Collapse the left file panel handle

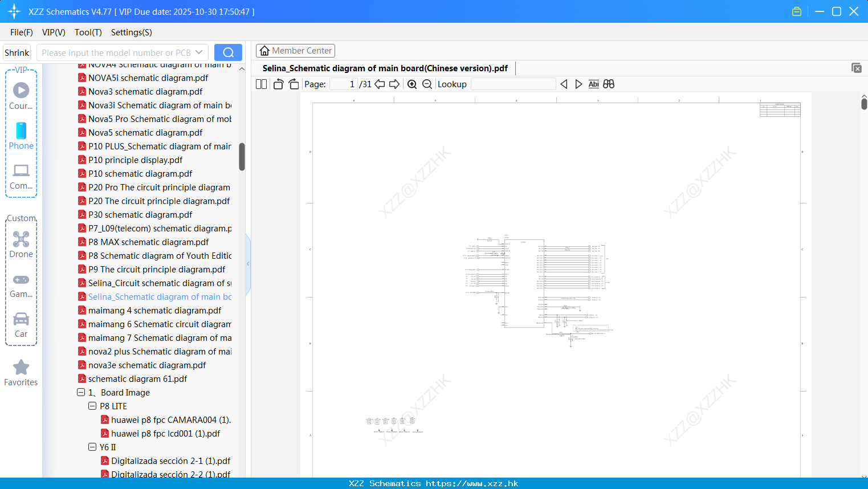coord(248,263)
